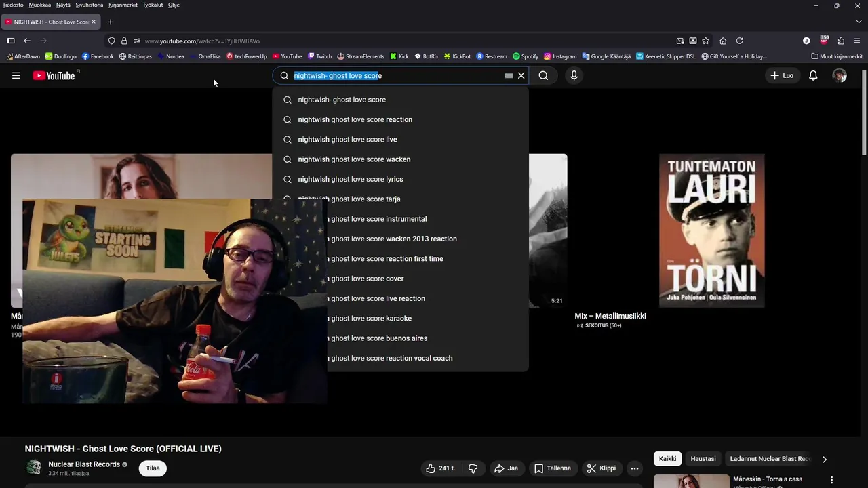Screen dimensions: 868x488
Task: Open the Tuntematon Lauri Törni book thumbnail
Action: [711, 230]
